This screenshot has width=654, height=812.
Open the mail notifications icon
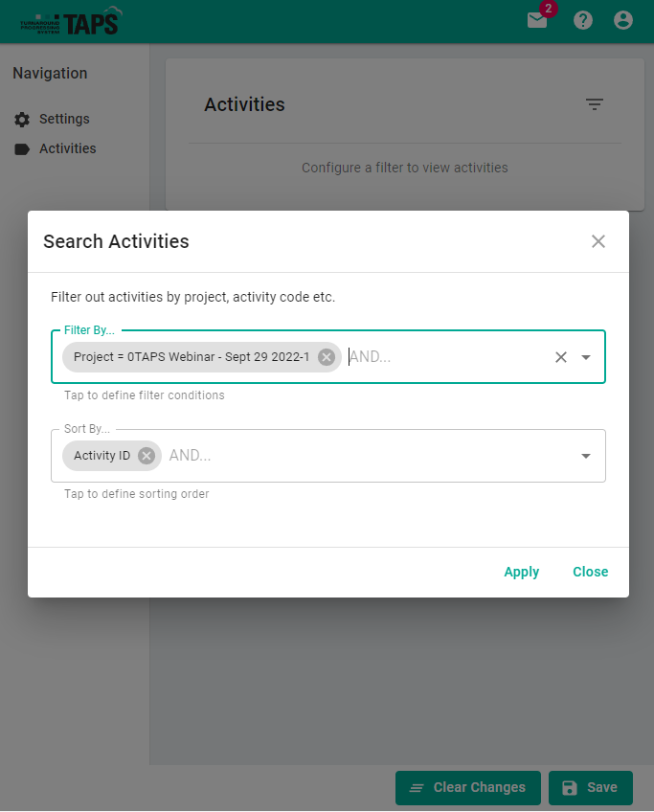(537, 20)
